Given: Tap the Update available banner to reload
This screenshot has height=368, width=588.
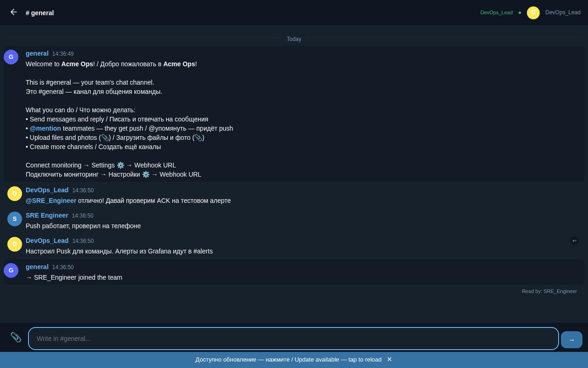Looking at the screenshot, I should point(288,360).
